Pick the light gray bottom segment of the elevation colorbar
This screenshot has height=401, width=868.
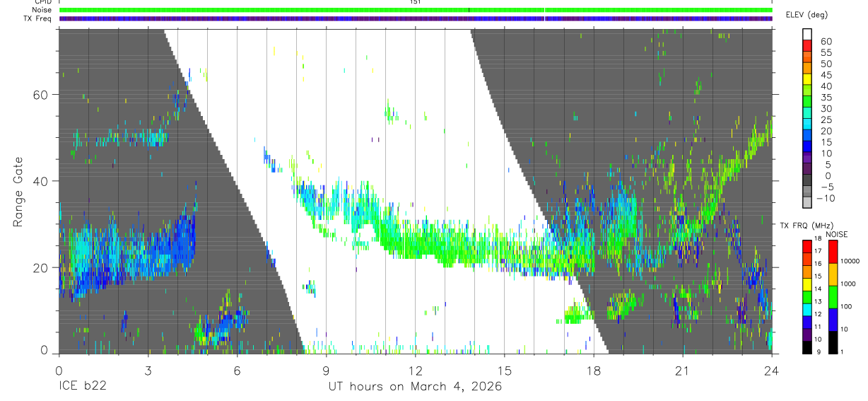click(808, 203)
